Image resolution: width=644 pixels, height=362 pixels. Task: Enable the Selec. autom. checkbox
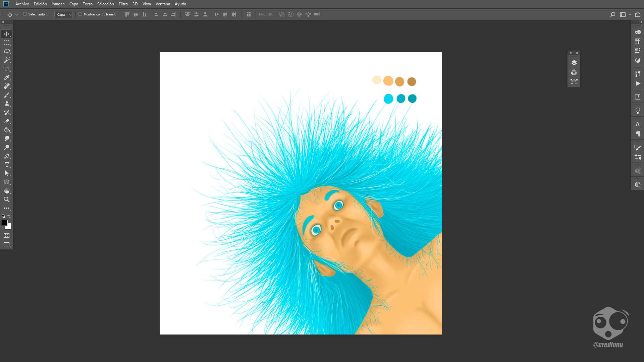(25, 14)
